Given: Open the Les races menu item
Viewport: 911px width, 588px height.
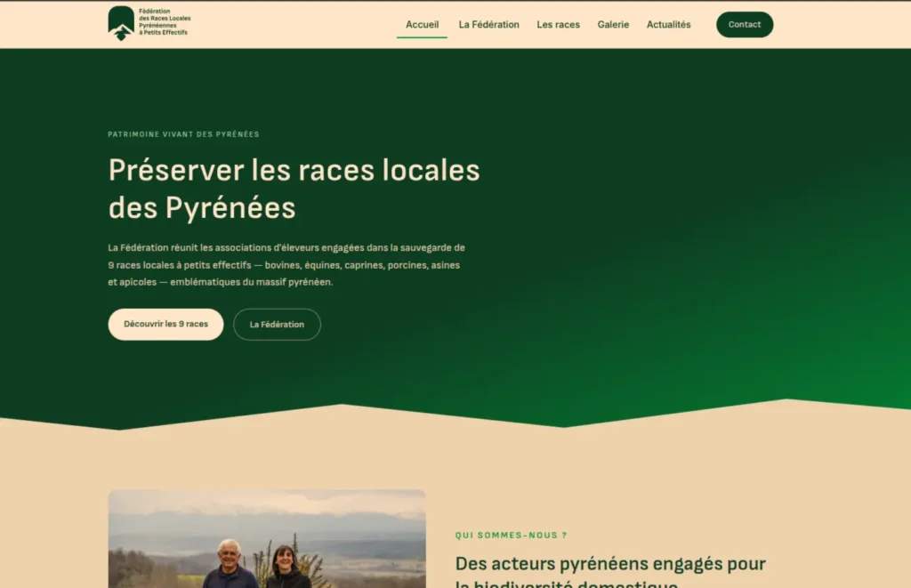Looking at the screenshot, I should (x=558, y=24).
